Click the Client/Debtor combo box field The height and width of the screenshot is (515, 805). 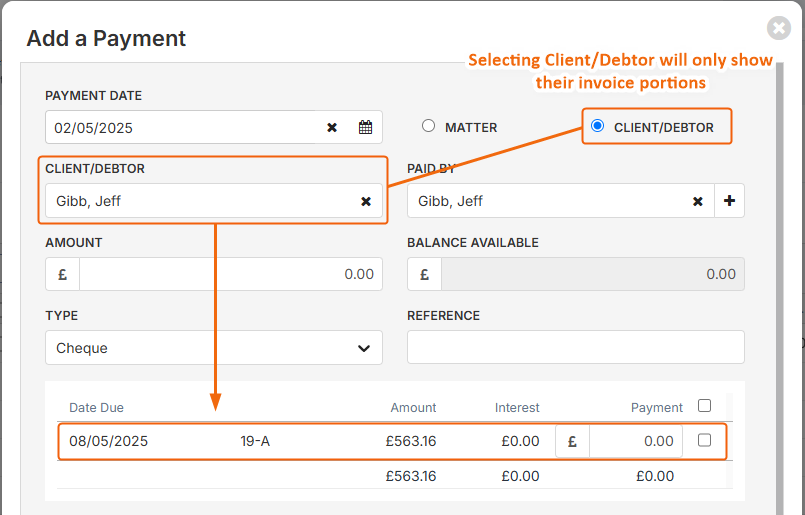point(214,201)
